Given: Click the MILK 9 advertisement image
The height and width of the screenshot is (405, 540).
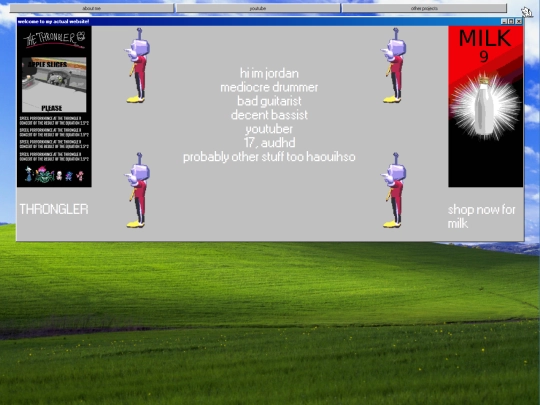Looking at the screenshot, I should [486, 106].
